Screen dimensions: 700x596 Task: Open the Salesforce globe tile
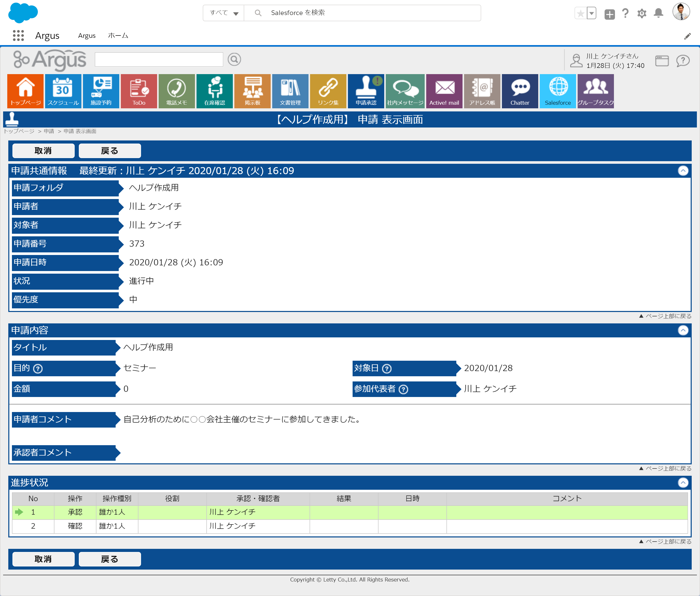click(558, 91)
